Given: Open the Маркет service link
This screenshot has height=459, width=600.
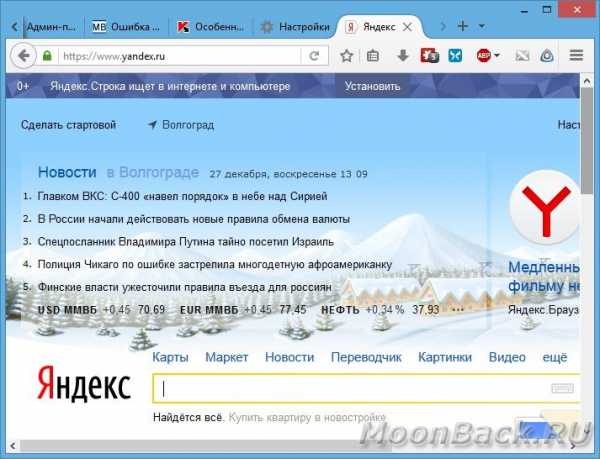Looking at the screenshot, I should (x=227, y=357).
